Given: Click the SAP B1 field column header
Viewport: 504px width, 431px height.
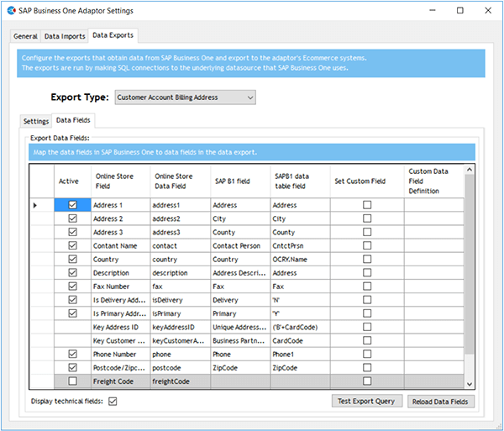Looking at the screenshot, I should (240, 181).
